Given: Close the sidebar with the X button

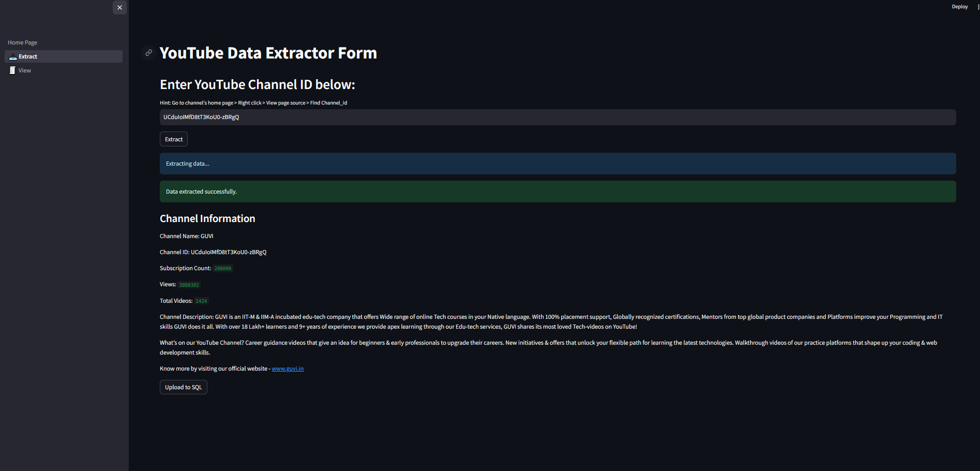Looking at the screenshot, I should click(x=119, y=7).
